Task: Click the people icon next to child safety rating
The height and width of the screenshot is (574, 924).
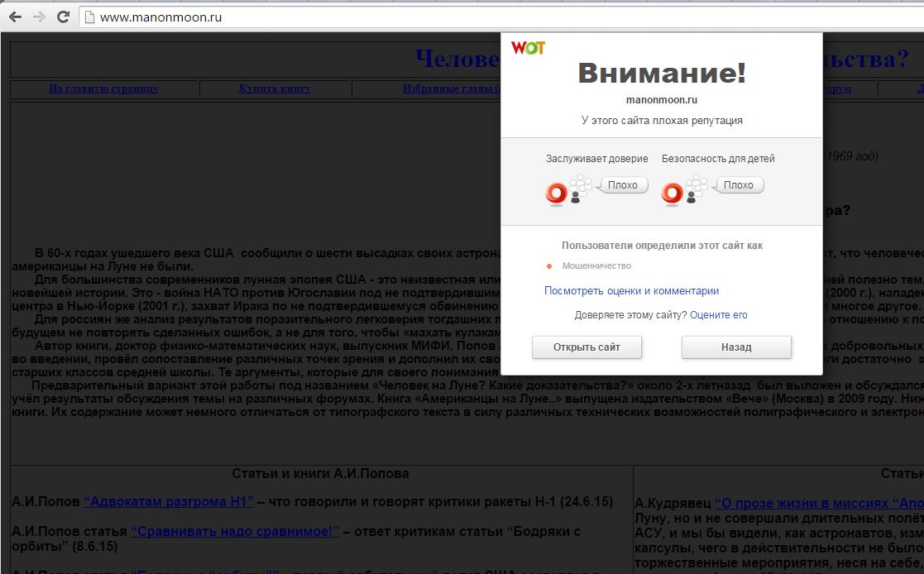Action: 697,189
